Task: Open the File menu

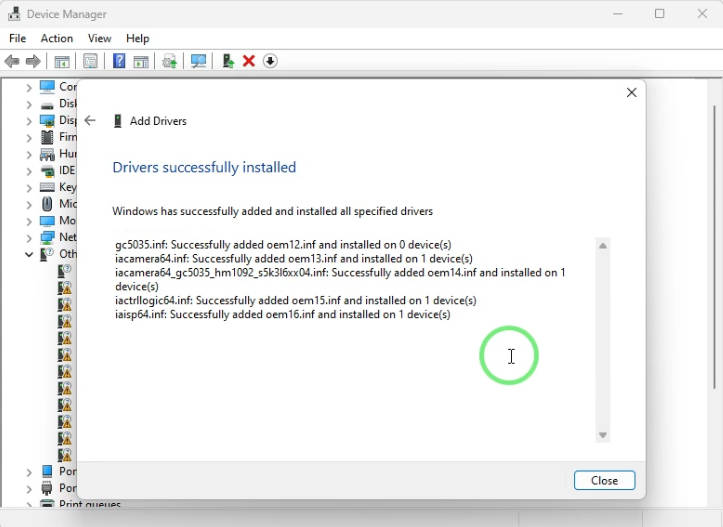Action: (x=18, y=38)
